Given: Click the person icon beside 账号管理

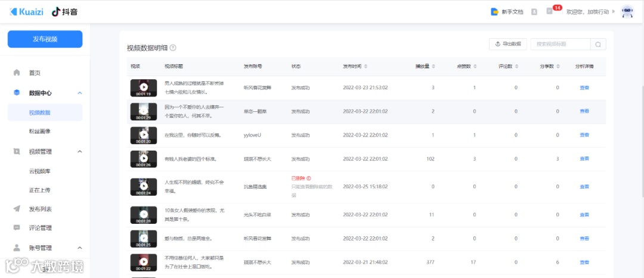Looking at the screenshot, I should coord(17,248).
